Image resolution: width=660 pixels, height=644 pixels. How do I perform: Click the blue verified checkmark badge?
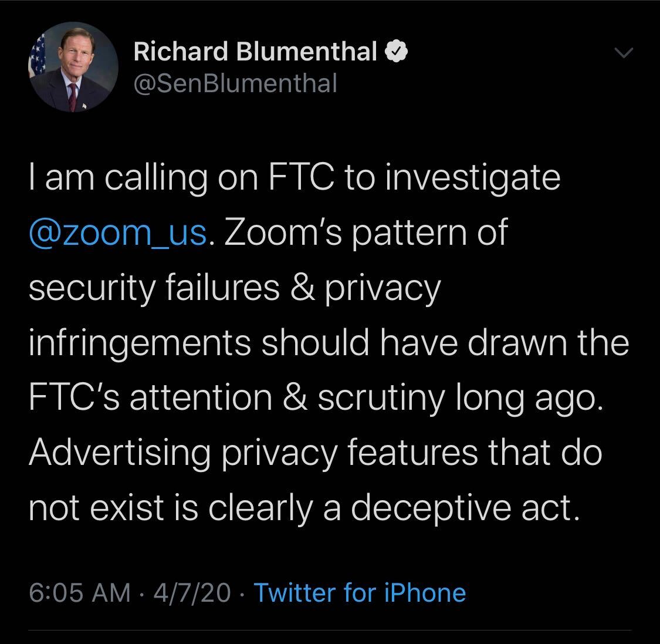(x=396, y=53)
